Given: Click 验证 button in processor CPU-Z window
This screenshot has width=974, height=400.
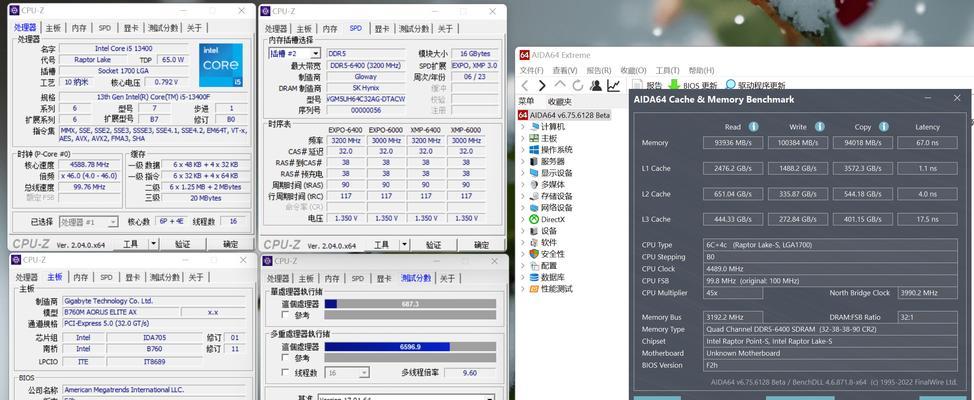Looking at the screenshot, I should tap(182, 244).
